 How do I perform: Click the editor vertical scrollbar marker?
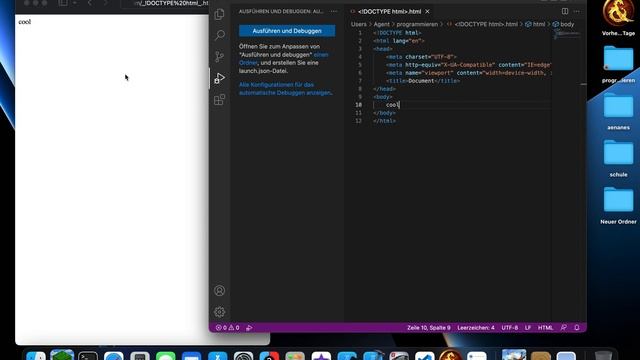click(x=583, y=84)
